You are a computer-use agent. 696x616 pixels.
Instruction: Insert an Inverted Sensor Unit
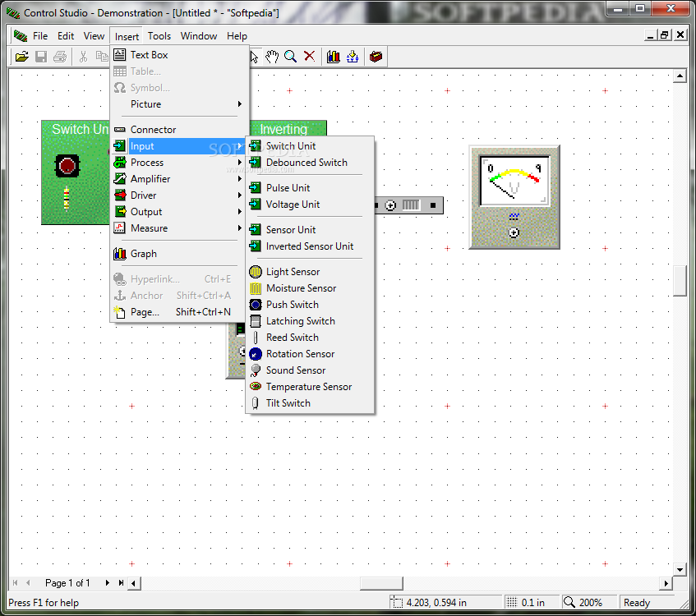[310, 246]
